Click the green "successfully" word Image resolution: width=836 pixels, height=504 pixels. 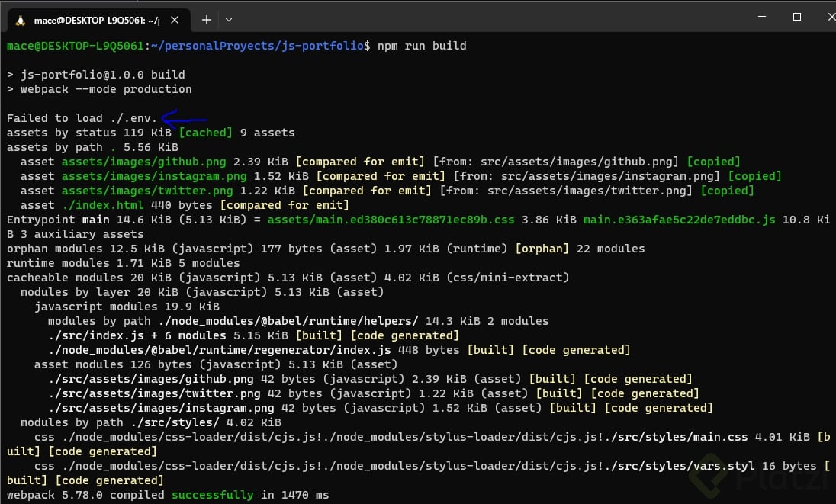(x=212, y=495)
